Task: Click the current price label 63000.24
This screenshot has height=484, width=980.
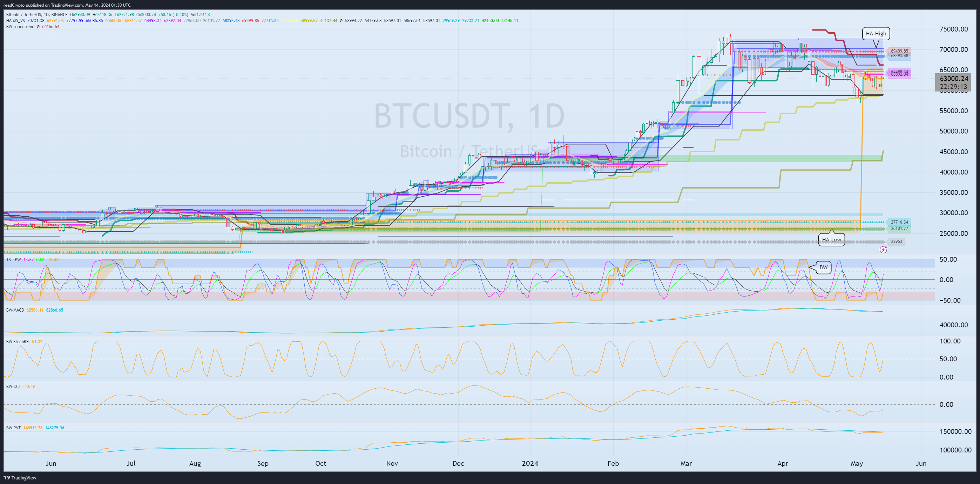Action: [x=953, y=79]
